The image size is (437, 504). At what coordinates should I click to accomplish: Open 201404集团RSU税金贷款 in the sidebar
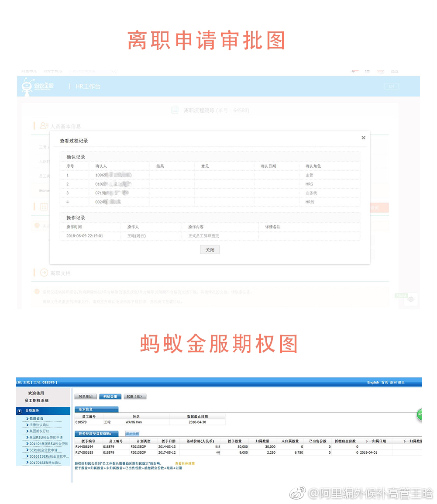(49, 444)
